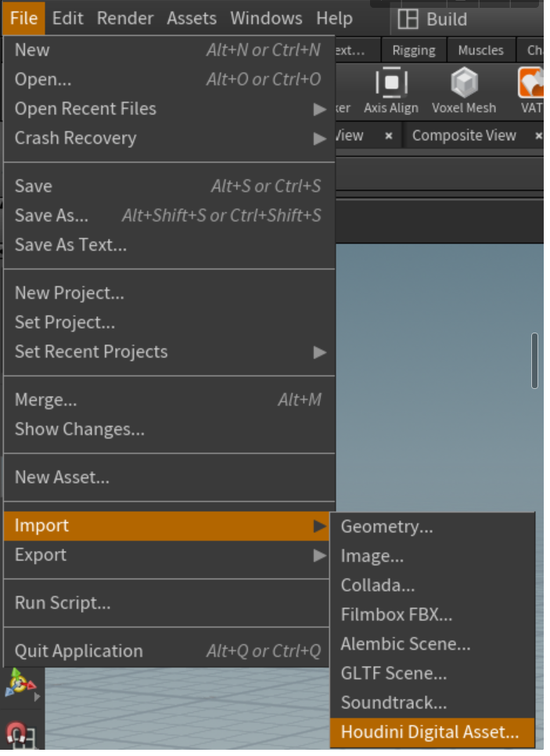Select Alembic Scene... import option
Image resolution: width=550 pixels, height=756 pixels.
click(433, 645)
